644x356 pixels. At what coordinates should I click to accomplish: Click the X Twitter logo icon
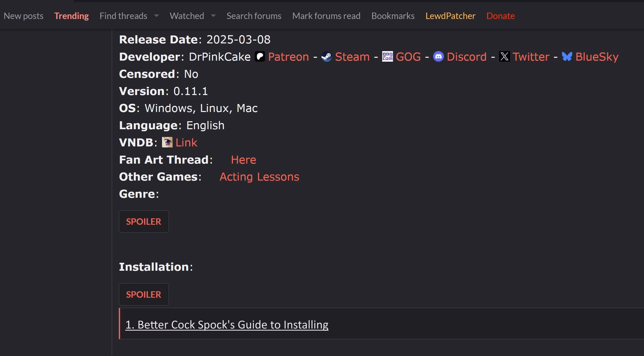(x=504, y=57)
